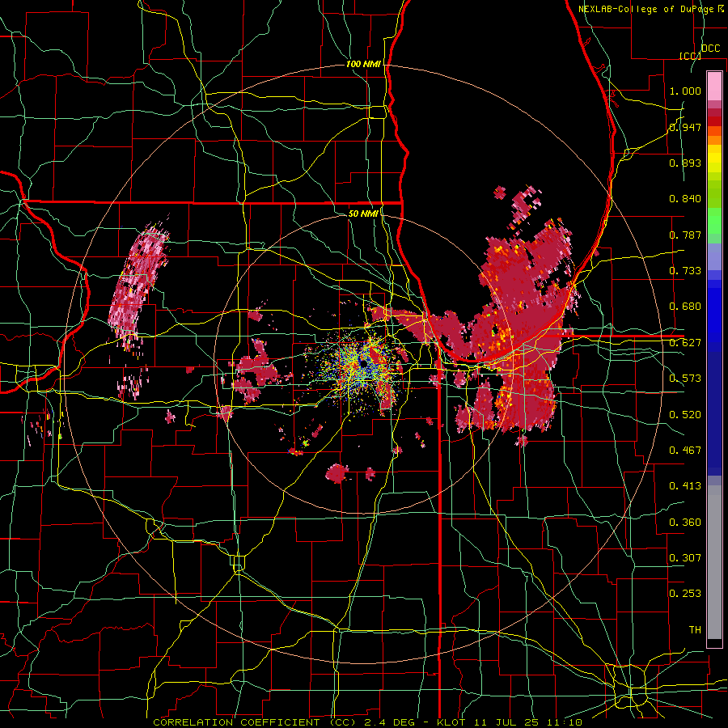The width and height of the screenshot is (728, 728).
Task: Click the [CC] label above the color scale
Action: (690, 56)
